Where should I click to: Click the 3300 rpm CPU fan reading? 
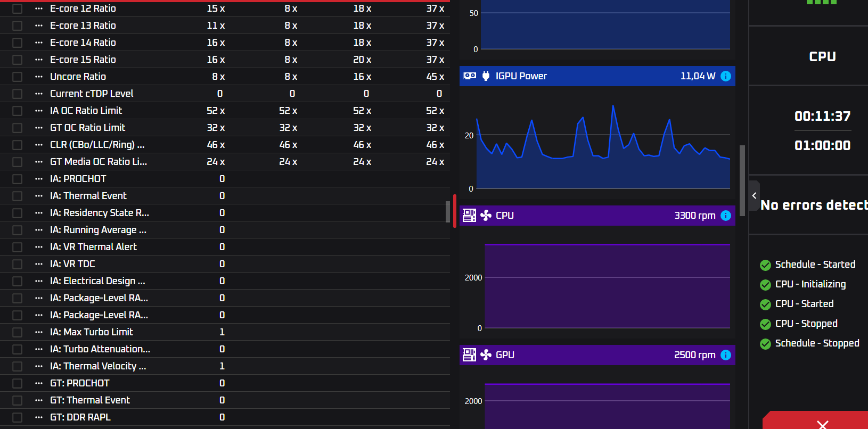pyautogui.click(x=695, y=216)
